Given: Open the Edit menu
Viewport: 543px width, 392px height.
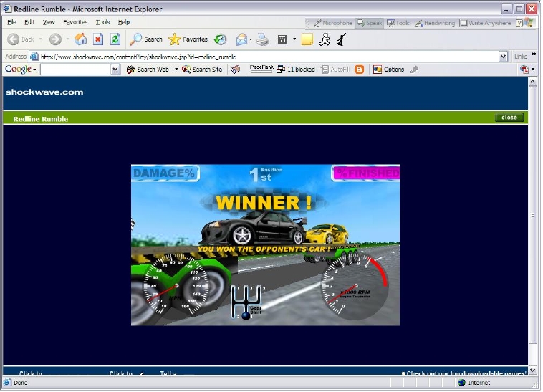Looking at the screenshot, I should [x=29, y=22].
